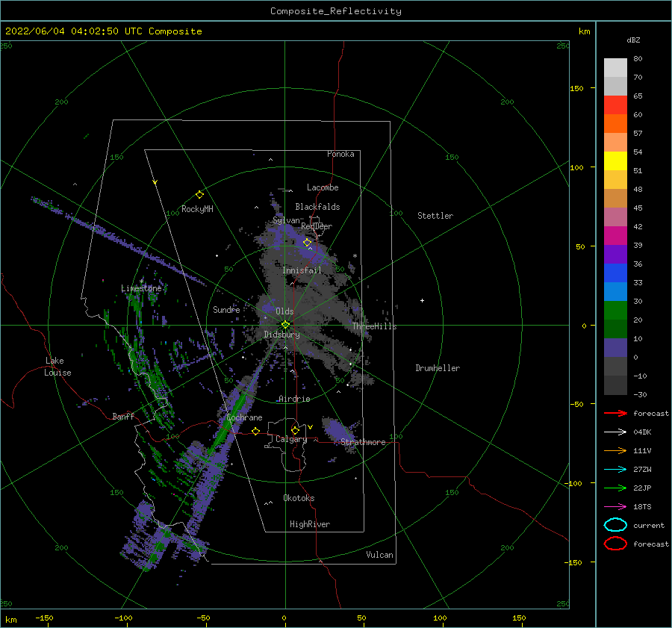Click the yellow diamond marker above the Calgary label
This screenshot has width=672, height=628.
tap(295, 430)
